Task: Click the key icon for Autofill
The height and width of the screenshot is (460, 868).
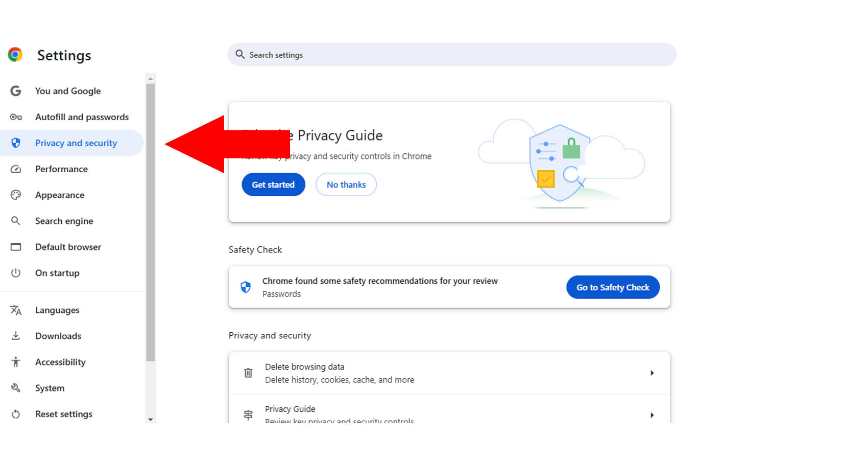Action: [x=16, y=117]
